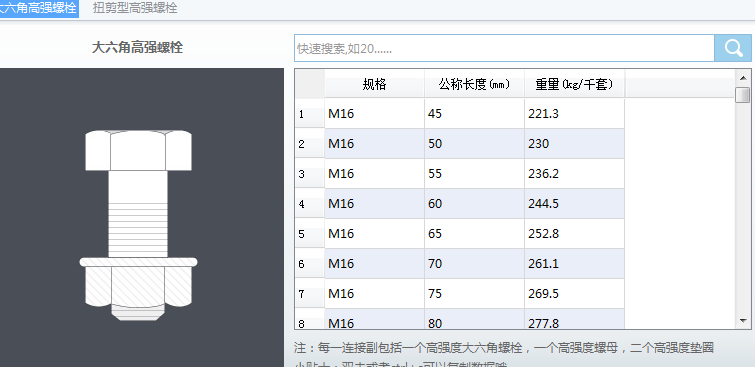Click weight cell 221.3
Viewport: 755px width, 367px height.
pos(574,114)
